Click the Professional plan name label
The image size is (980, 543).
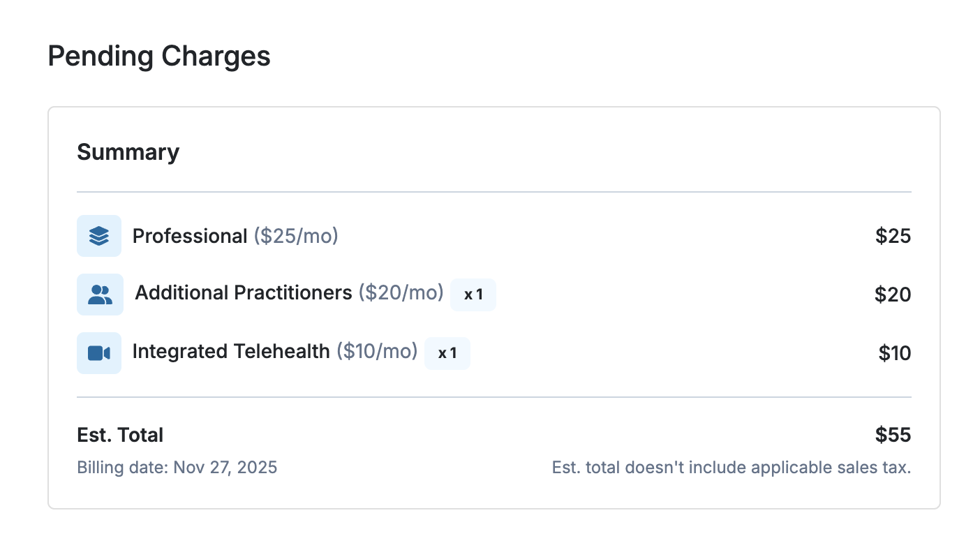tap(190, 236)
